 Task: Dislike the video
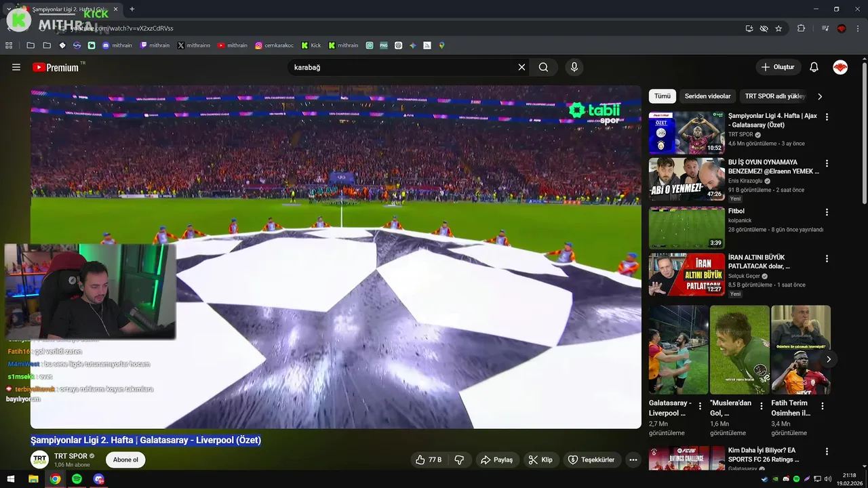pos(459,460)
